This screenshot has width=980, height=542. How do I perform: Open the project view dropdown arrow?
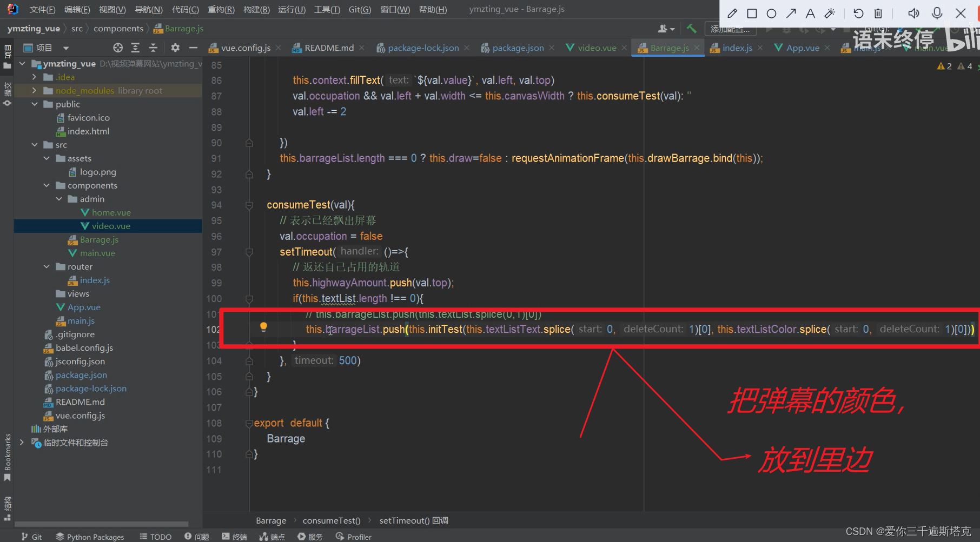65,48
